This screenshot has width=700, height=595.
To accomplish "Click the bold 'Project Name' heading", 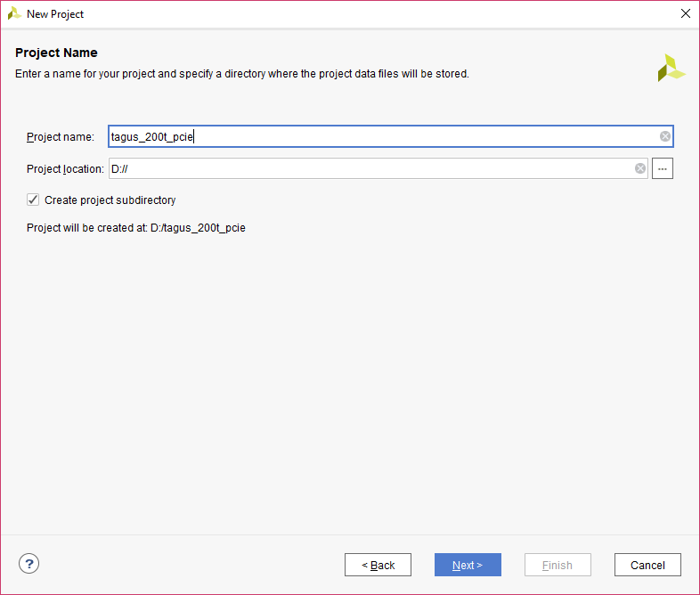I will click(x=56, y=53).
